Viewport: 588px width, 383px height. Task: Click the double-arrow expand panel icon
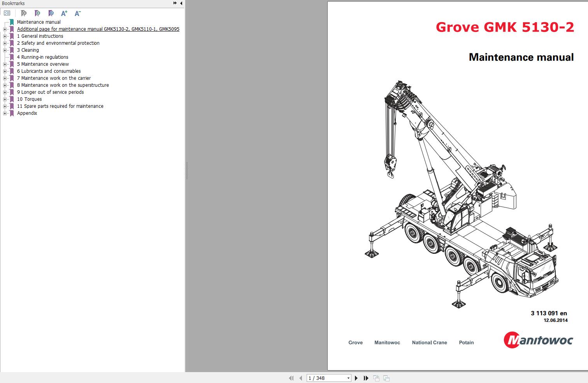click(175, 3)
